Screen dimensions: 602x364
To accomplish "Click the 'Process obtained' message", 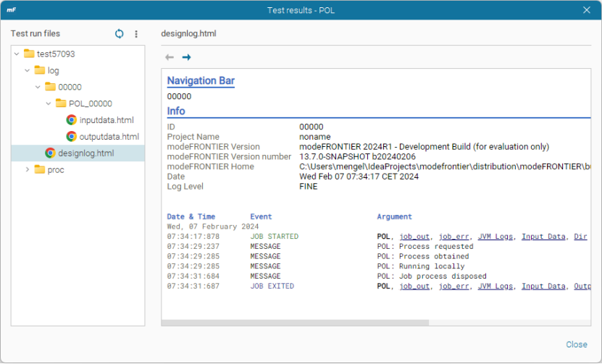I will coord(434,256).
